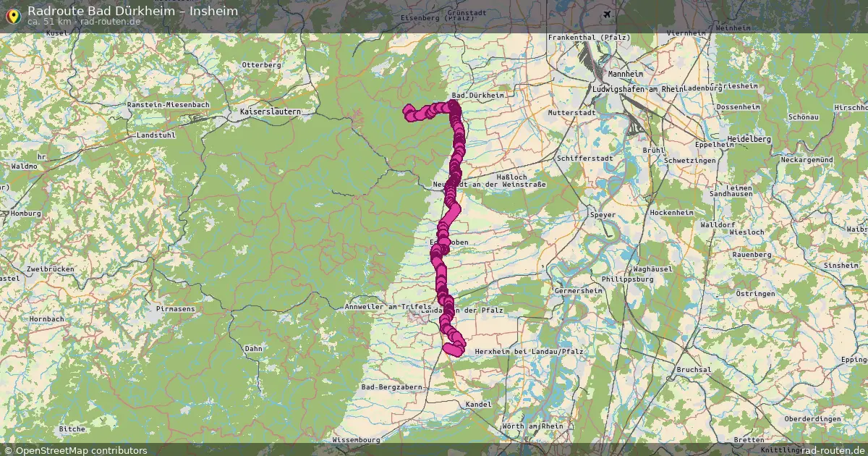This screenshot has height=456, width=868.
Task: Click the rad-routen.de watermark link at the bottom
Action: point(832,450)
